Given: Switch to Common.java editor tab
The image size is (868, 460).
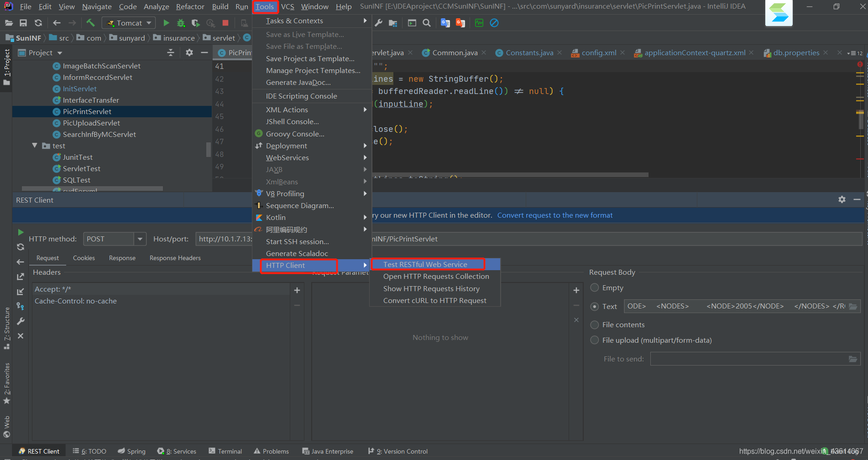Looking at the screenshot, I should 455,52.
